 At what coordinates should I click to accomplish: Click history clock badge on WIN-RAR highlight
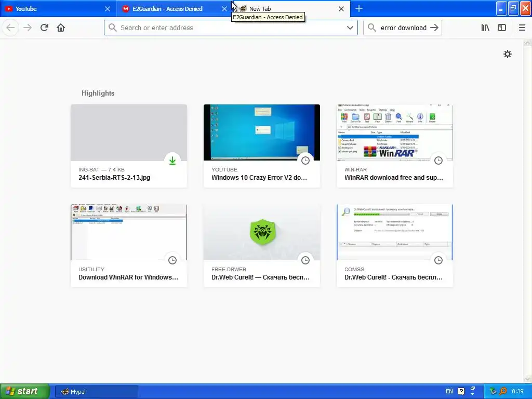pyautogui.click(x=438, y=161)
